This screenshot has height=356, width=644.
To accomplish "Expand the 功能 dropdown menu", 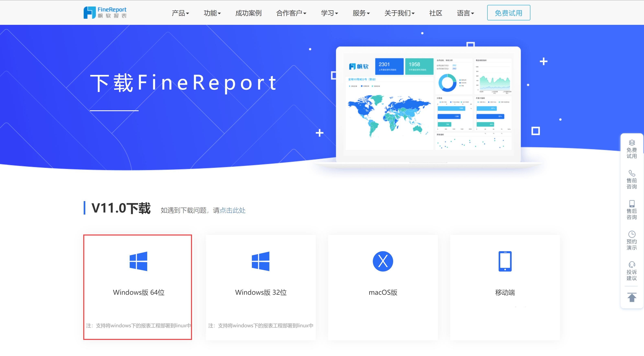I will (x=212, y=13).
